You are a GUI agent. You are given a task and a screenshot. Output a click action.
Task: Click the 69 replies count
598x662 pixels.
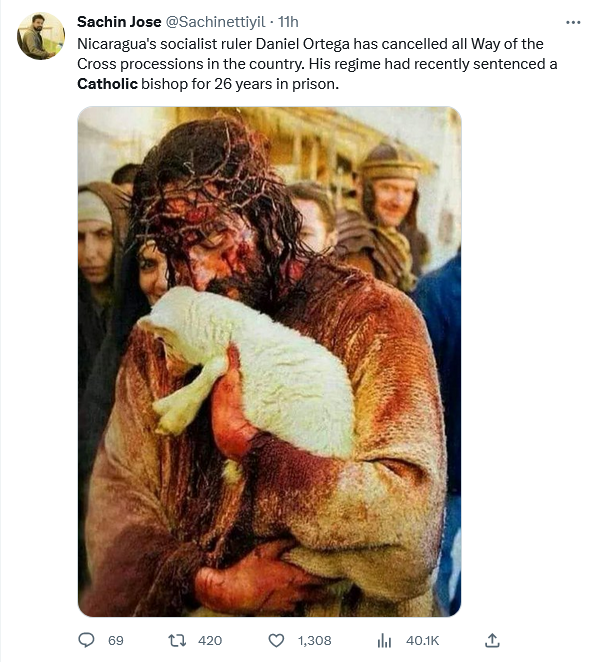click(116, 640)
